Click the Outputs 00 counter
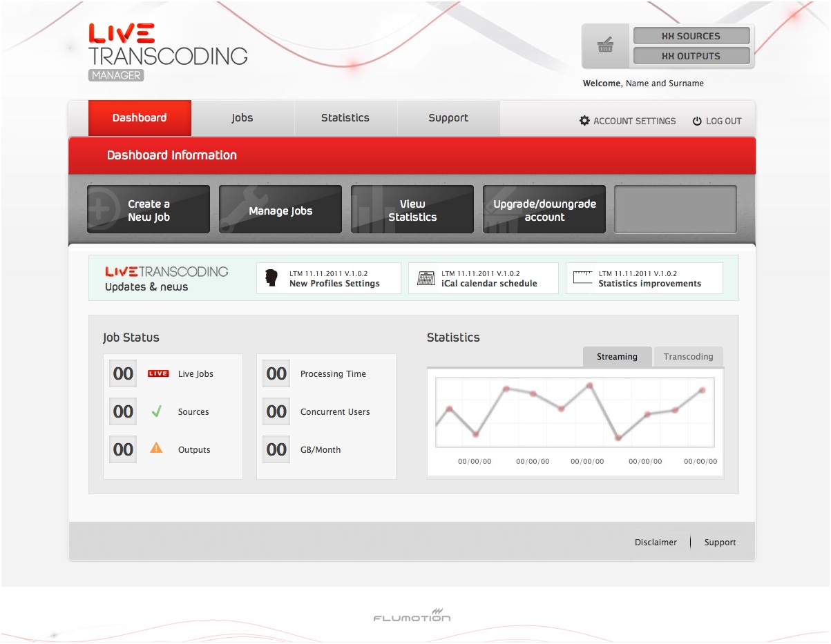 pyautogui.click(x=123, y=449)
